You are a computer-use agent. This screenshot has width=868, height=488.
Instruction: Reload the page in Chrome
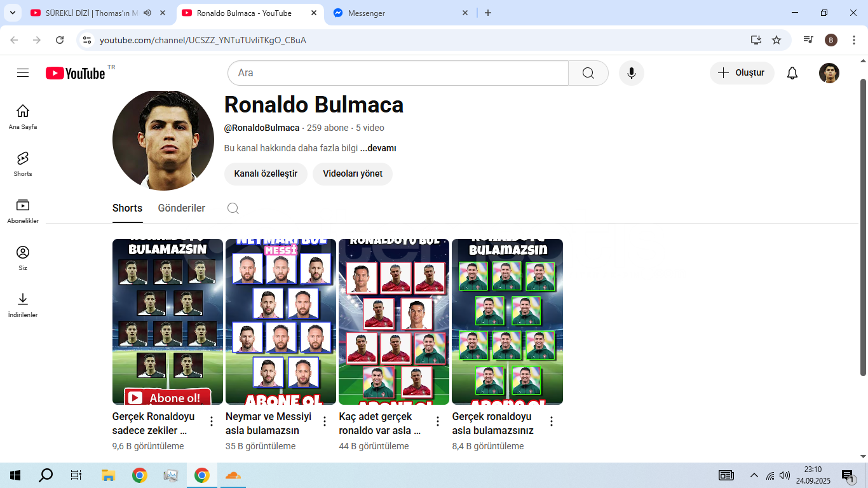coord(60,40)
